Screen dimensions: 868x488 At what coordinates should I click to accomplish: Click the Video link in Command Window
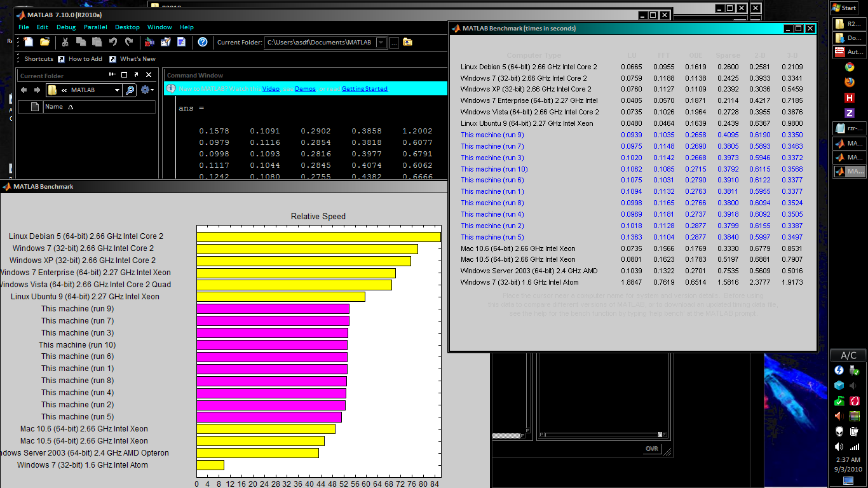pos(271,89)
